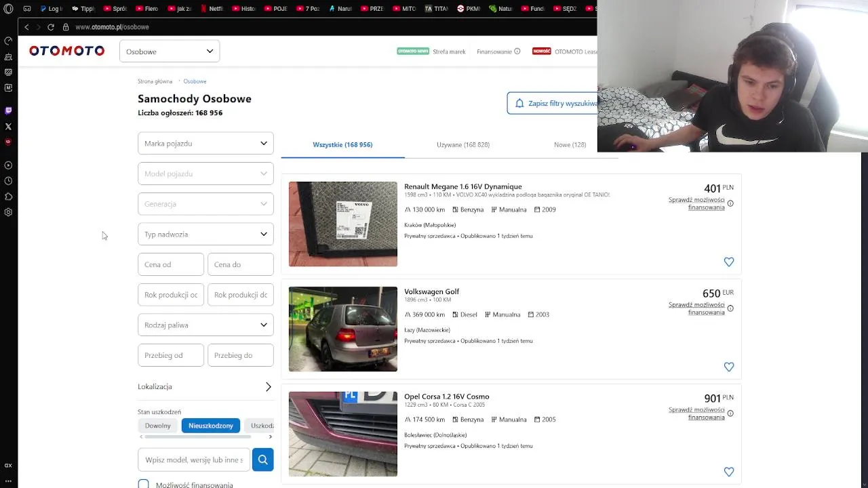Click Zapisz filtry wyszukiwania button
Image resolution: width=868 pixels, height=488 pixels.
(x=552, y=103)
